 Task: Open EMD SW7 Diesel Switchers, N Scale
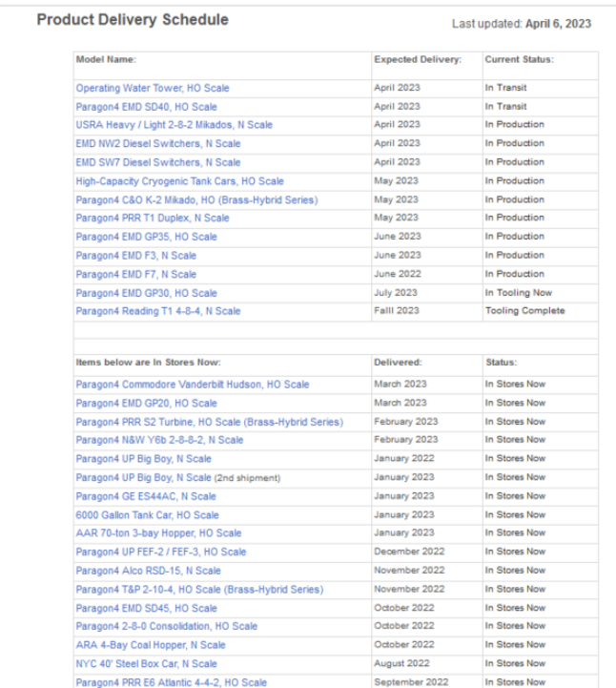tap(158, 163)
